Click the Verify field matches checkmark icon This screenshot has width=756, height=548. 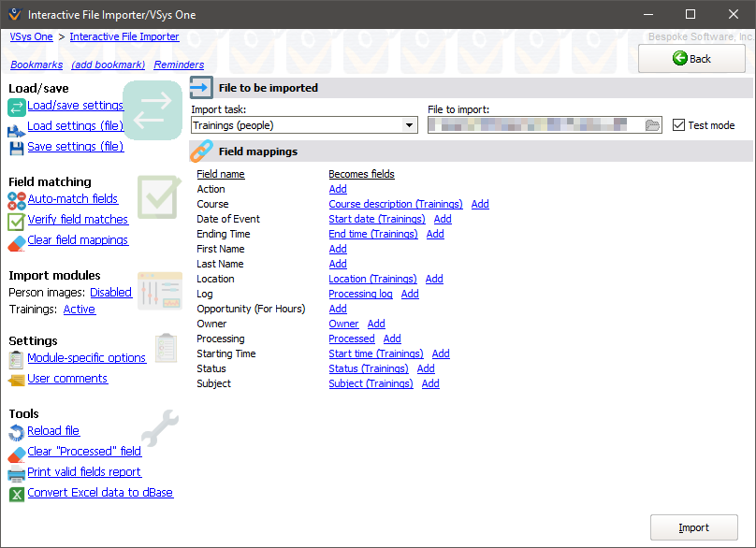coord(17,221)
